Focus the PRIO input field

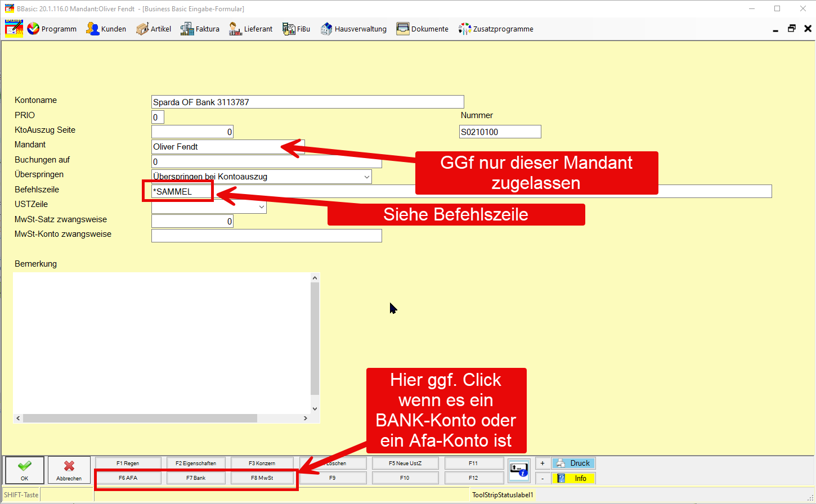158,117
